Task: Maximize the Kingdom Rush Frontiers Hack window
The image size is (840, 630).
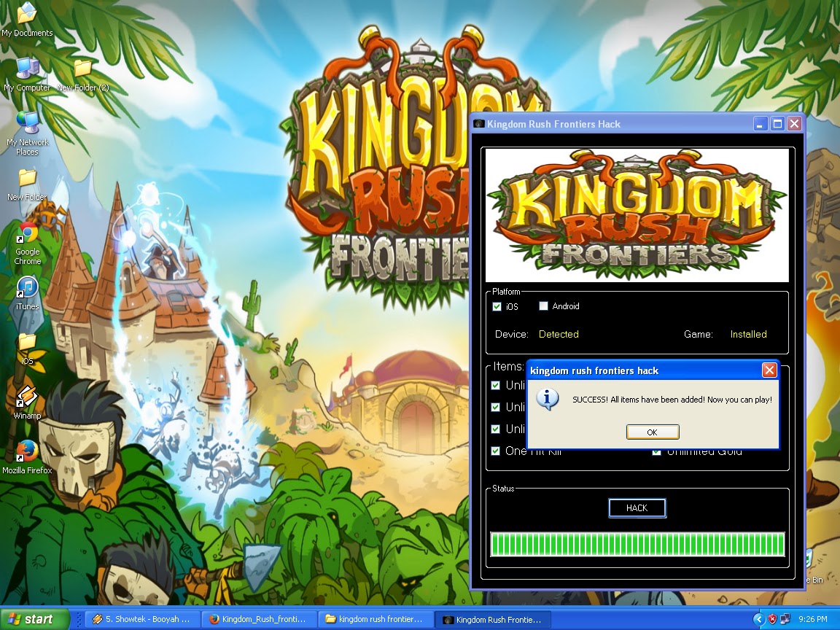Action: point(777,124)
